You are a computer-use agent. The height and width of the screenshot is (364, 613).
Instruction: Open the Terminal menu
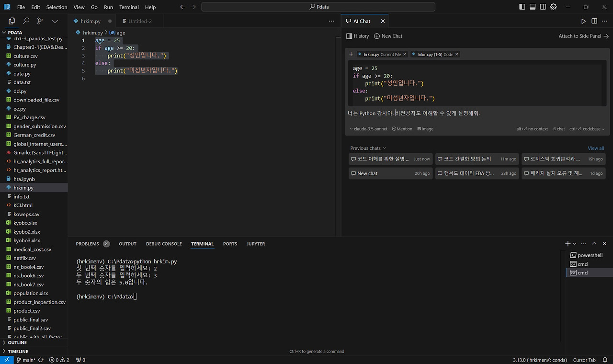click(x=129, y=7)
